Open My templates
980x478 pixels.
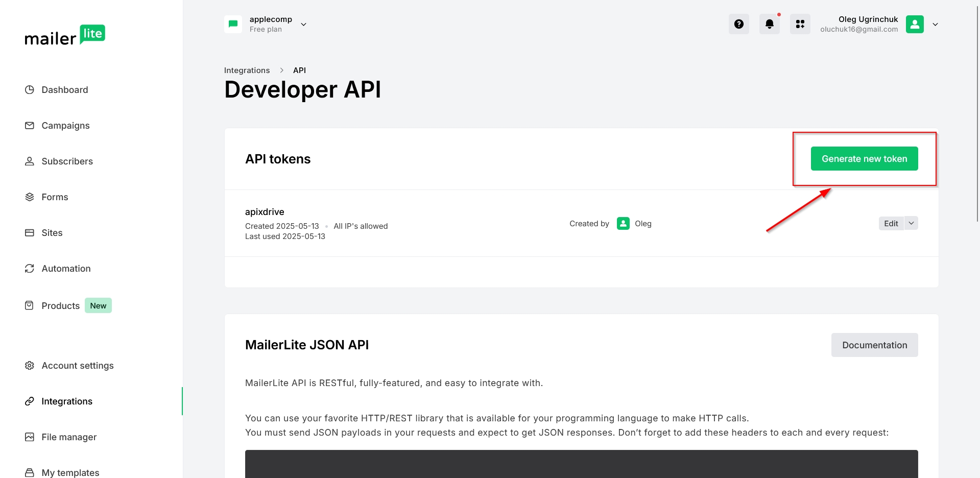70,473
